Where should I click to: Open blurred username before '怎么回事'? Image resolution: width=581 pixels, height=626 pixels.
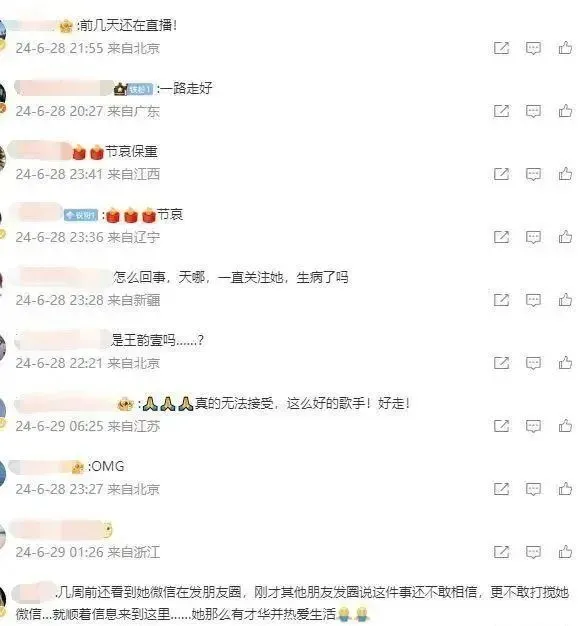tap(64, 277)
